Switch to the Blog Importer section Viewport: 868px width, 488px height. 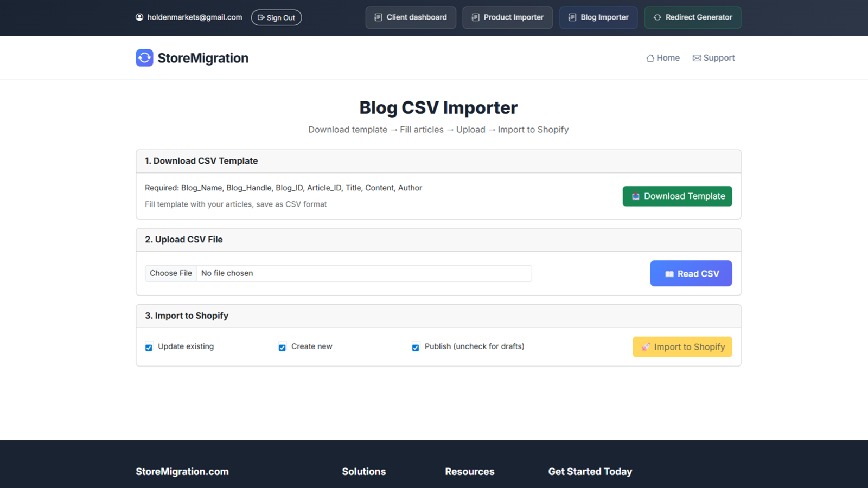pos(598,17)
